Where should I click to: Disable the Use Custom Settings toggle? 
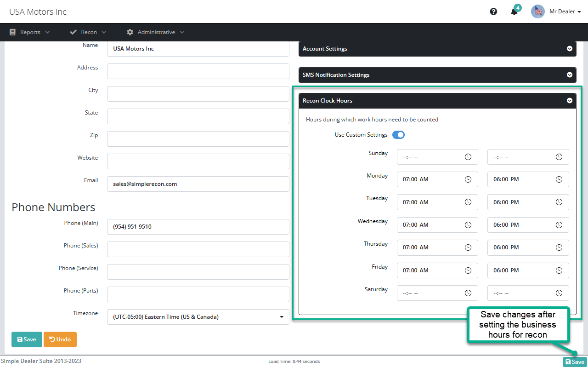tap(398, 134)
